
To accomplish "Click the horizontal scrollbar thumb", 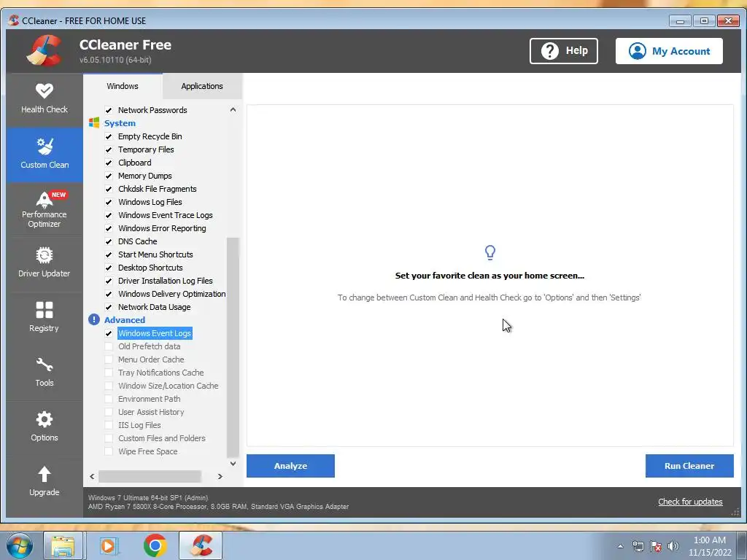I will [x=150, y=476].
